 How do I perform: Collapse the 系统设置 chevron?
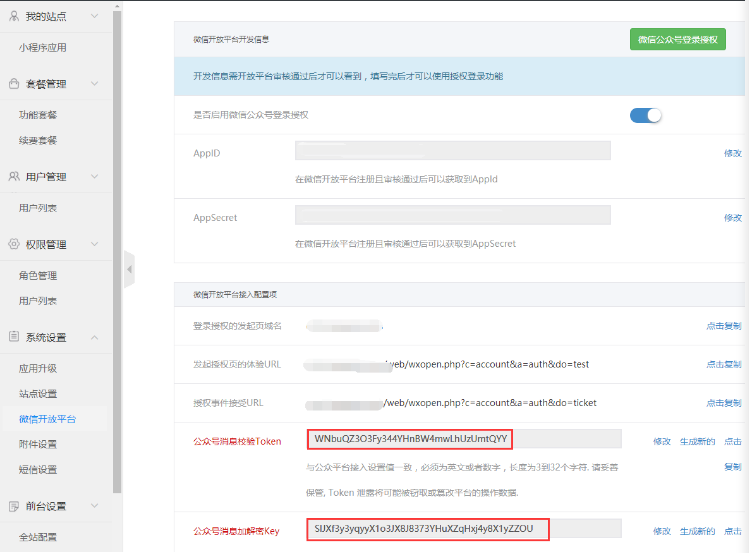(x=95, y=337)
